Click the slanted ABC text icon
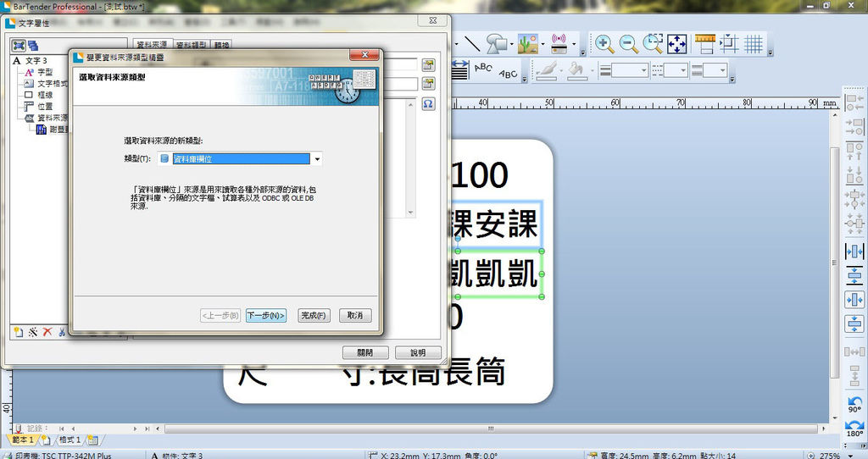Image resolution: width=868 pixels, height=459 pixels. click(x=508, y=73)
